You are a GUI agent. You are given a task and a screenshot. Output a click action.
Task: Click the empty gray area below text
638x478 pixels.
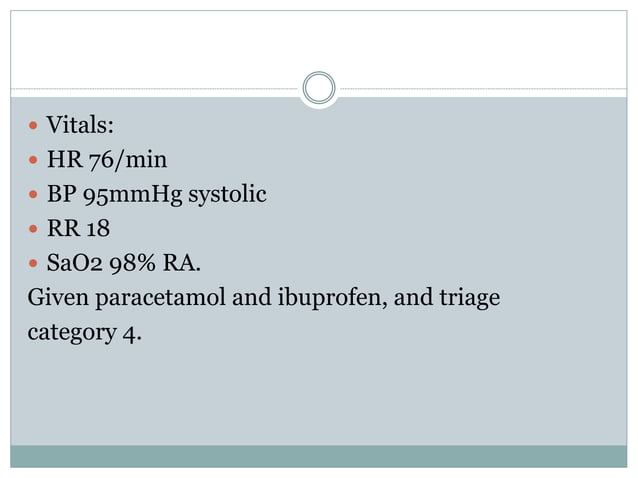tap(319, 397)
